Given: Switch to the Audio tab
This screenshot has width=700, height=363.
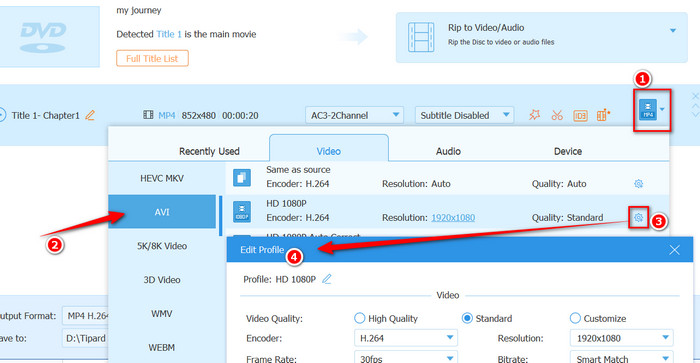Looking at the screenshot, I should click(448, 151).
